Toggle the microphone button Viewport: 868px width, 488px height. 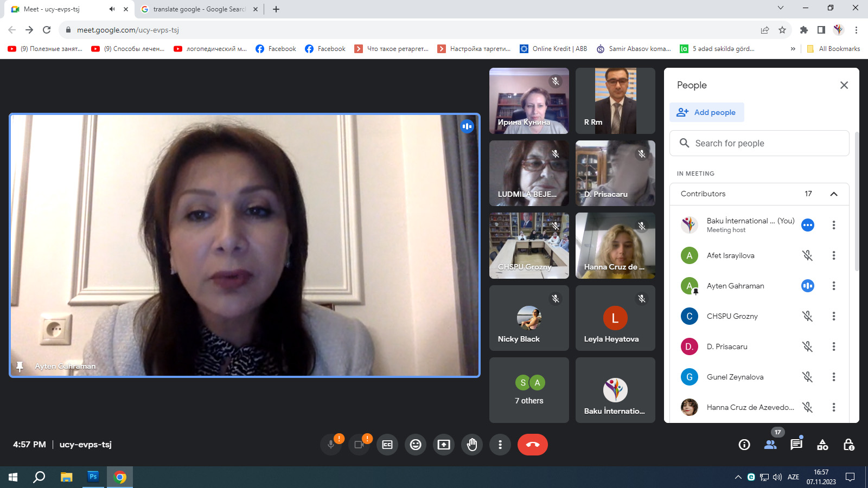[x=331, y=445]
